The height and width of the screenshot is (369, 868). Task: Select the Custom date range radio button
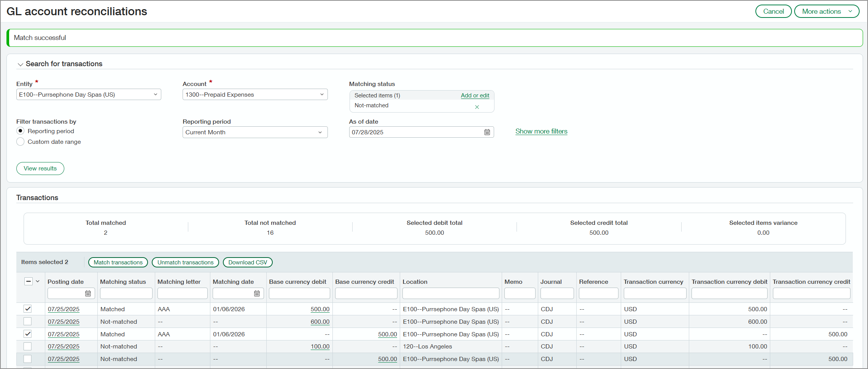pos(20,142)
